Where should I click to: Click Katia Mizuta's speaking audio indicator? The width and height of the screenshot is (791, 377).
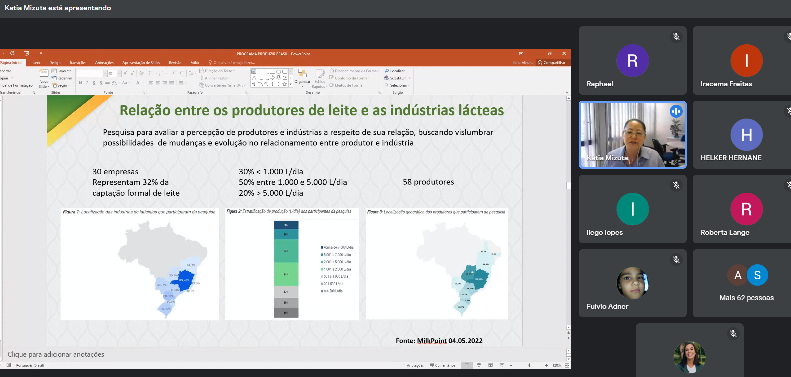pos(676,111)
